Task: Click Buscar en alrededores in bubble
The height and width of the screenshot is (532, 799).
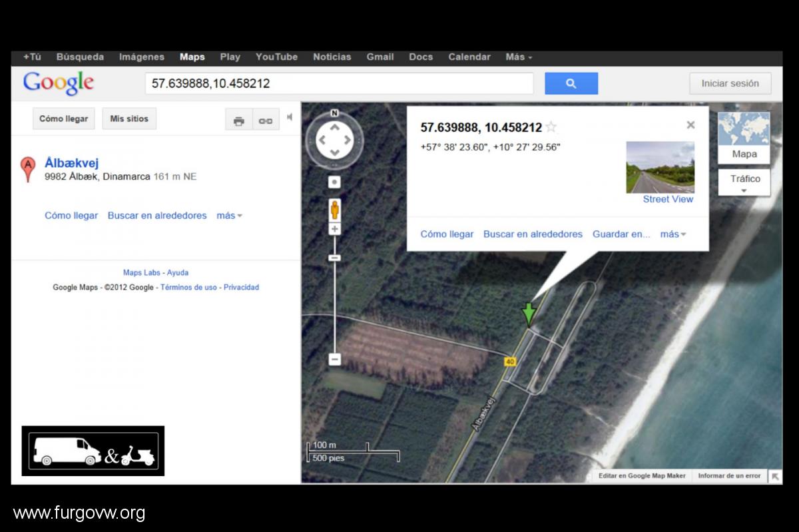Action: pos(533,234)
